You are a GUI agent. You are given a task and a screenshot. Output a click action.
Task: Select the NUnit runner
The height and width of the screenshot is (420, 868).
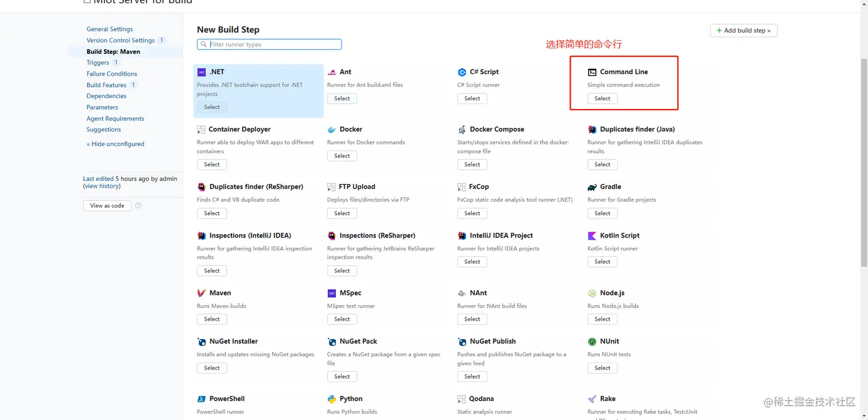pyautogui.click(x=603, y=368)
